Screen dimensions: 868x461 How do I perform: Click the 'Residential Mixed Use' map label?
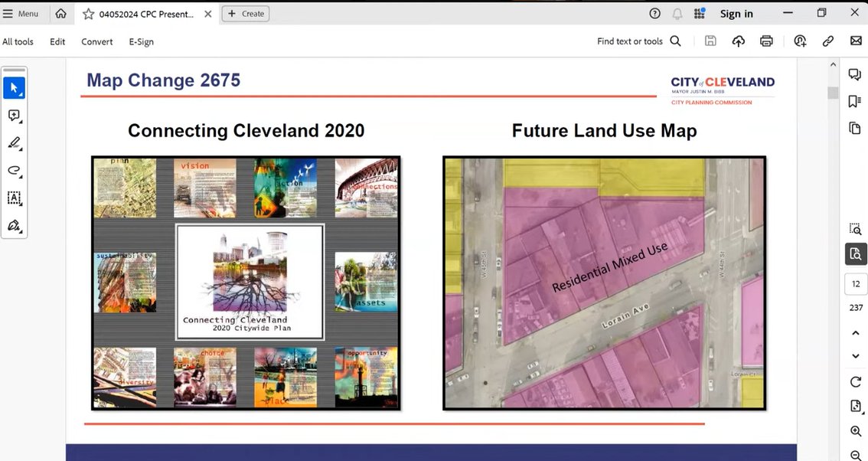(x=609, y=267)
